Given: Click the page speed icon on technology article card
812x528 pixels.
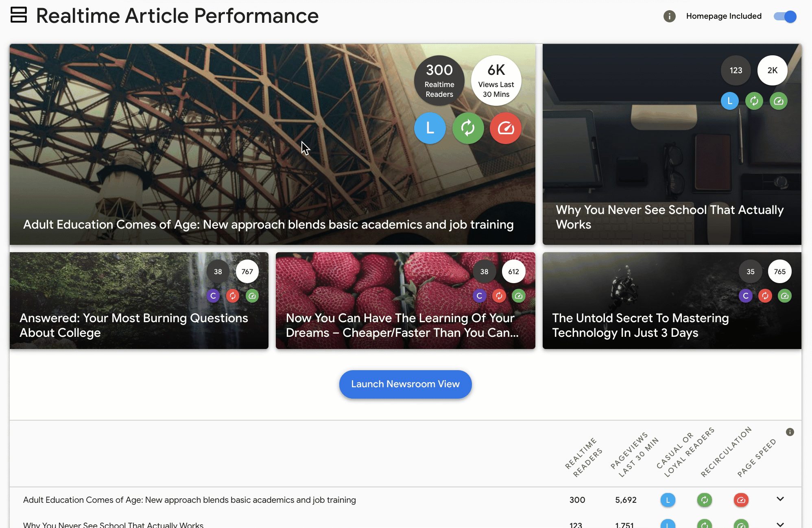Looking at the screenshot, I should 784,295.
